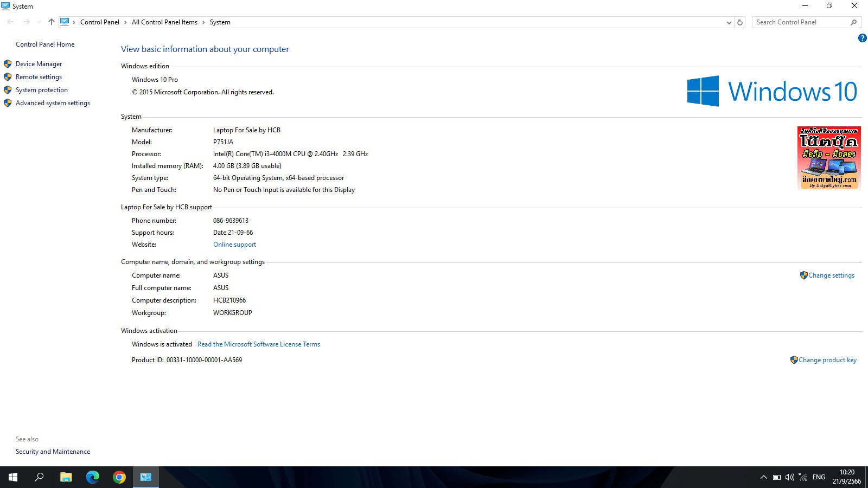Click ENG input language indicator
Image resolution: width=868 pixels, height=488 pixels.
point(819,477)
